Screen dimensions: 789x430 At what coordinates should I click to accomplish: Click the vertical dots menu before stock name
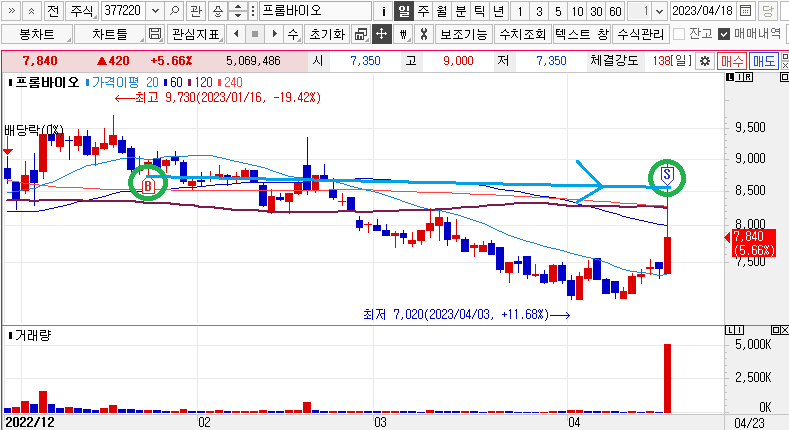253,11
